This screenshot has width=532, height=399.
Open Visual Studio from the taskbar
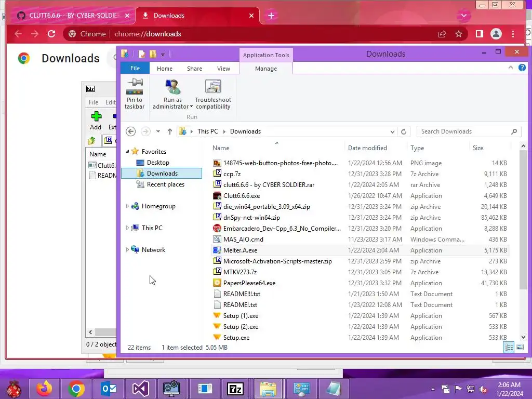pos(140,389)
